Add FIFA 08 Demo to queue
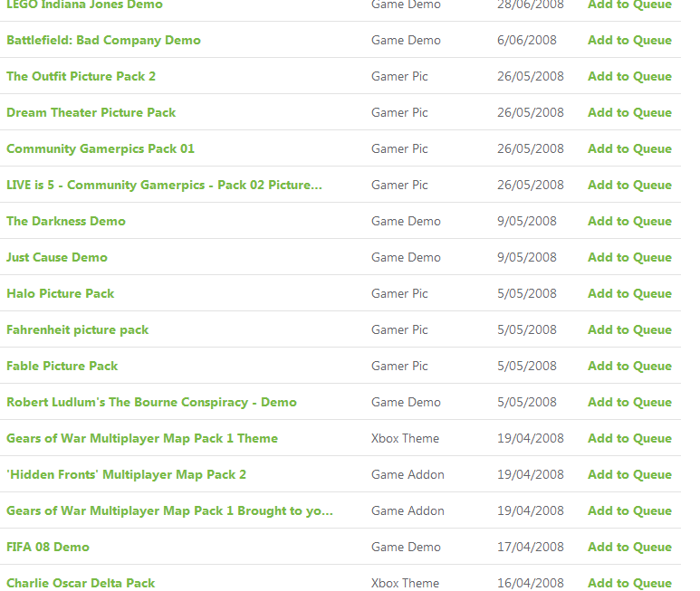The height and width of the screenshot is (591, 700). (629, 547)
